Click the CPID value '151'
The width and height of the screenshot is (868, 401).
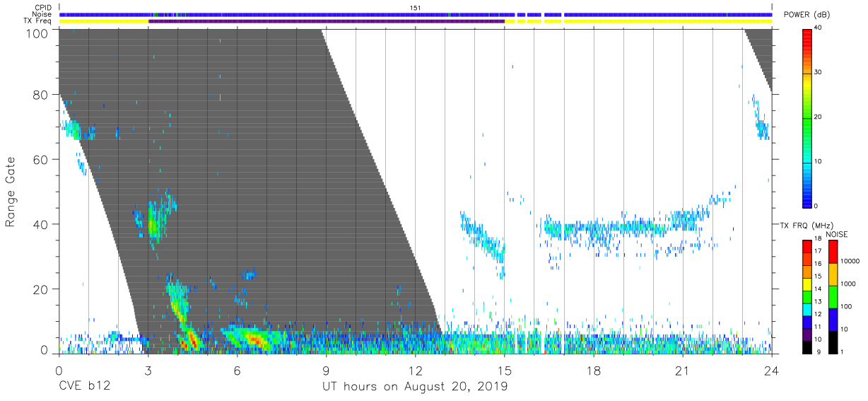coord(416,7)
